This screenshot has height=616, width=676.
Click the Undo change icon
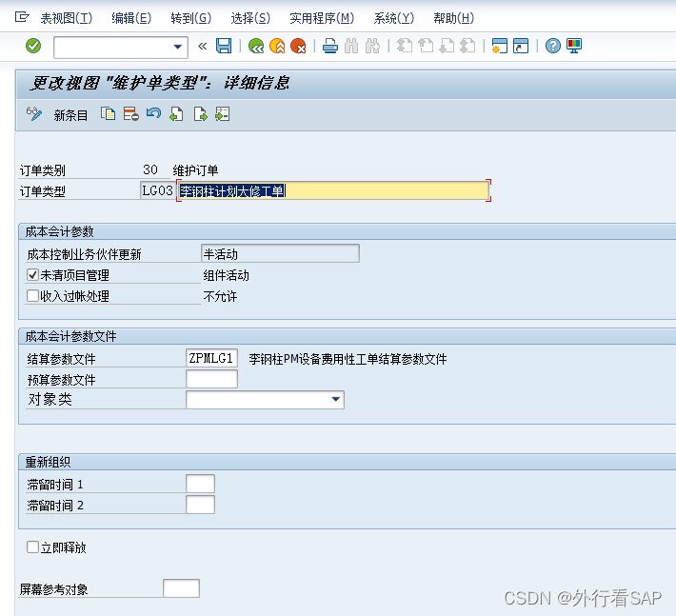tap(153, 114)
